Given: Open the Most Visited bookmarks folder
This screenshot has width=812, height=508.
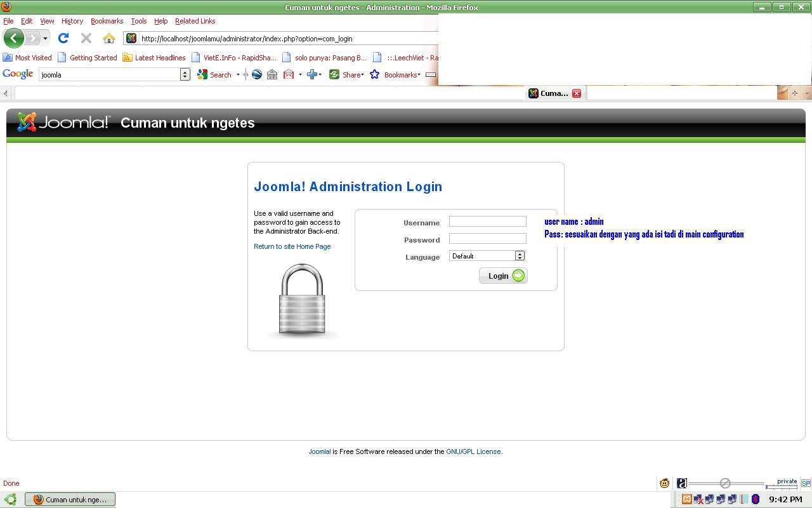Looking at the screenshot, I should pyautogui.click(x=27, y=57).
